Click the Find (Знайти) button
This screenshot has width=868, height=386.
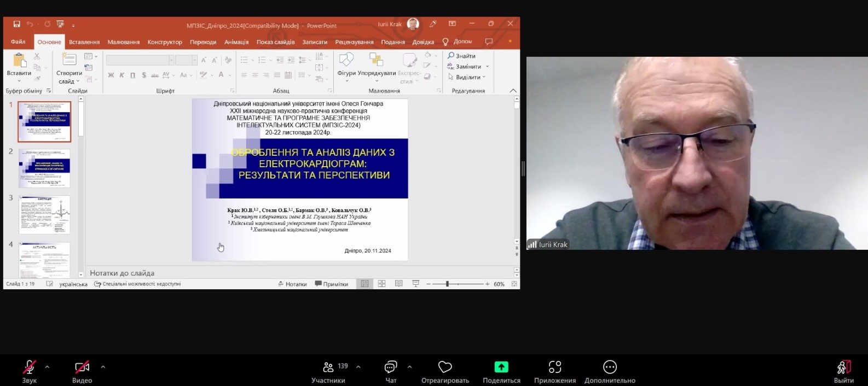pyautogui.click(x=461, y=56)
